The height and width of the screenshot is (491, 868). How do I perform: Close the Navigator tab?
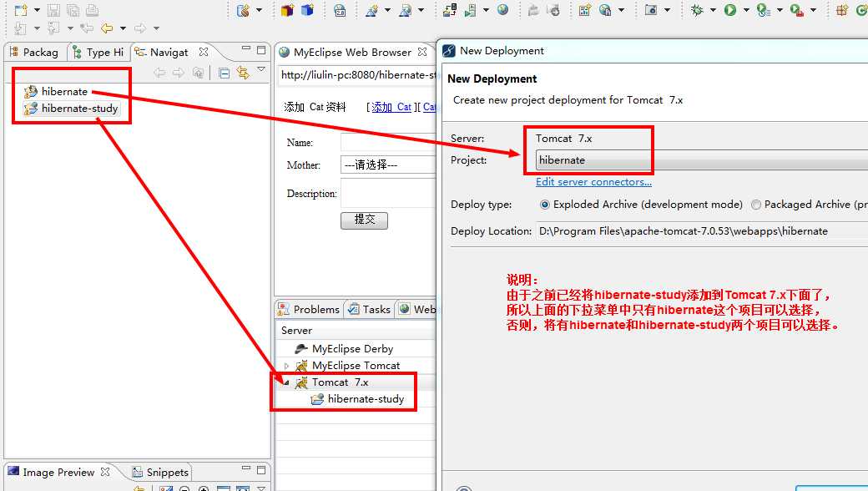(204, 52)
